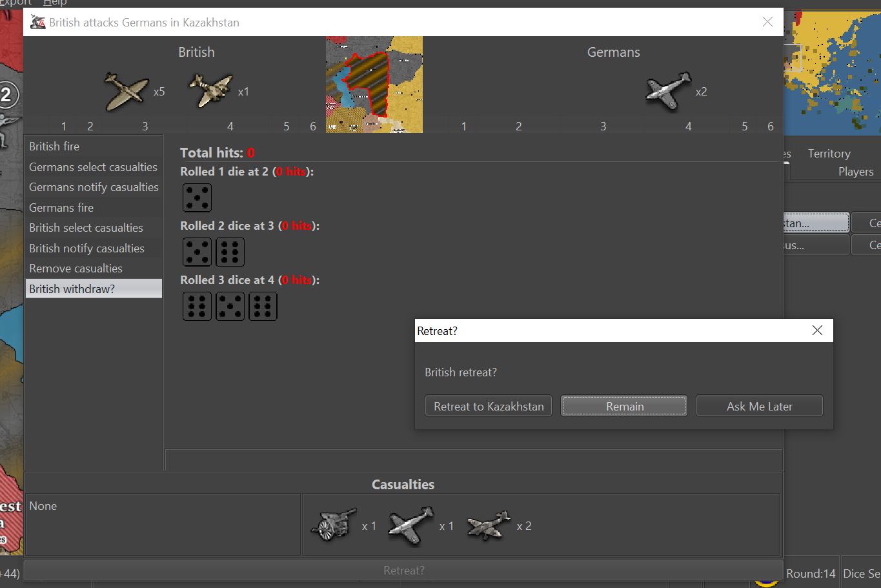Select the 'British withdraw?' step
Screen dimensions: 881x588
[x=94, y=289]
